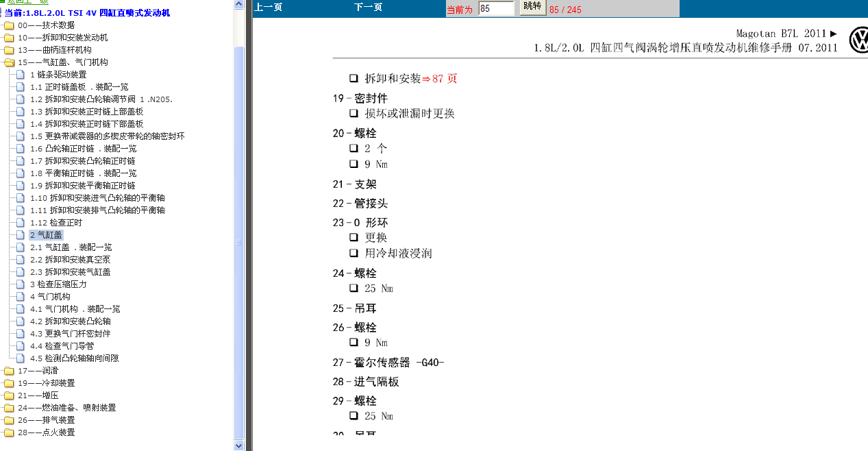Click 当前:1.8L.2.0L TSI 4V engine title
Screen dimensions: 868x451
tap(88, 13)
